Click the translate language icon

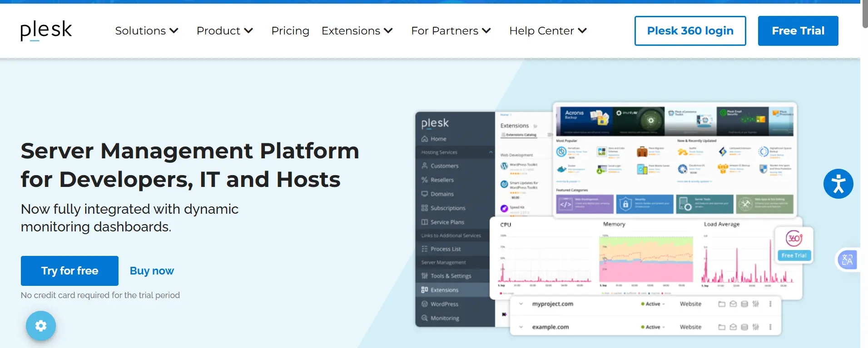[847, 260]
